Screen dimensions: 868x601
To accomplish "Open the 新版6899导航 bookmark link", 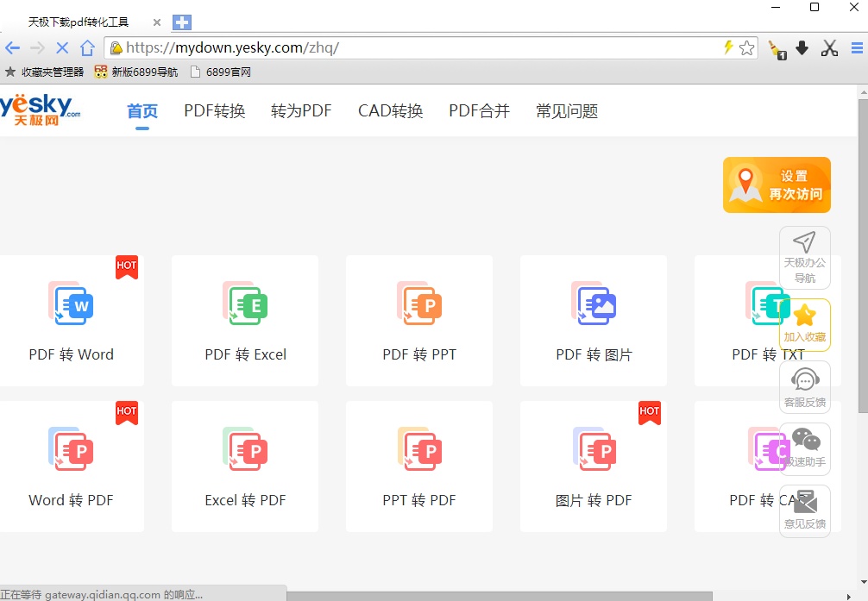I will (x=136, y=72).
